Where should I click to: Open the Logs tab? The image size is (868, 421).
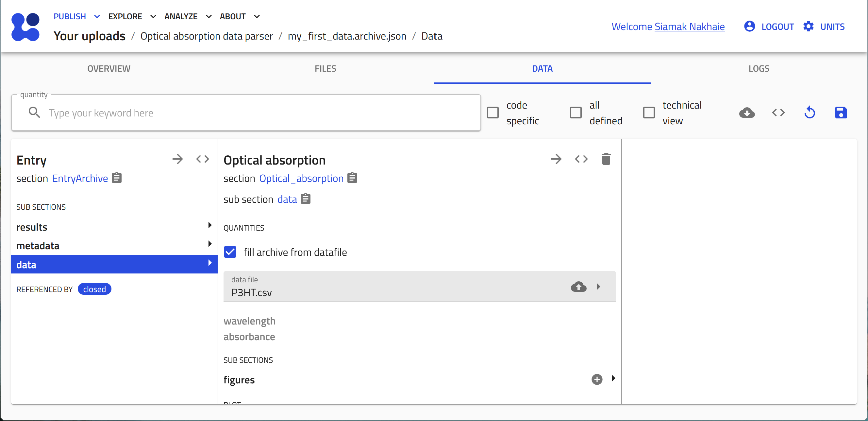[x=759, y=68]
